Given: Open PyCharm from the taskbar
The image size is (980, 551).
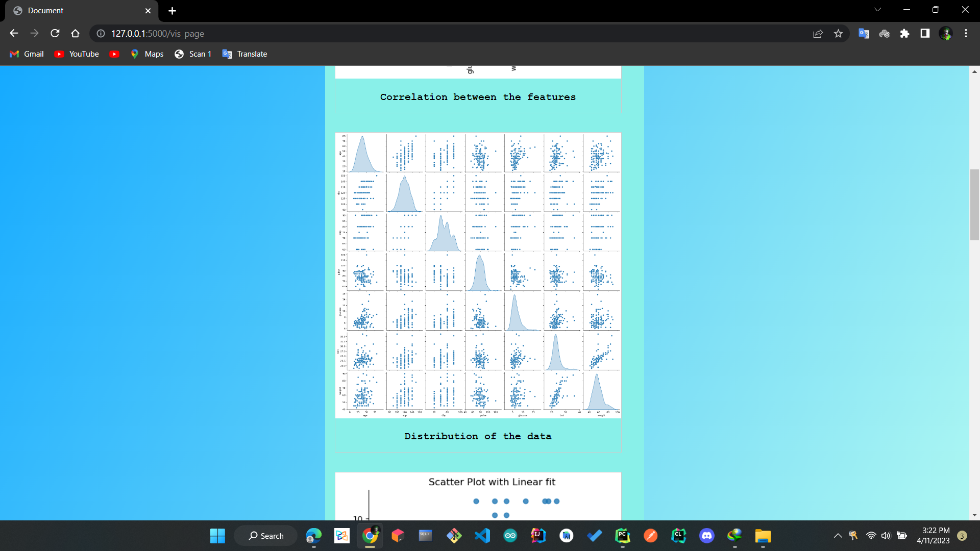Looking at the screenshot, I should (x=623, y=536).
